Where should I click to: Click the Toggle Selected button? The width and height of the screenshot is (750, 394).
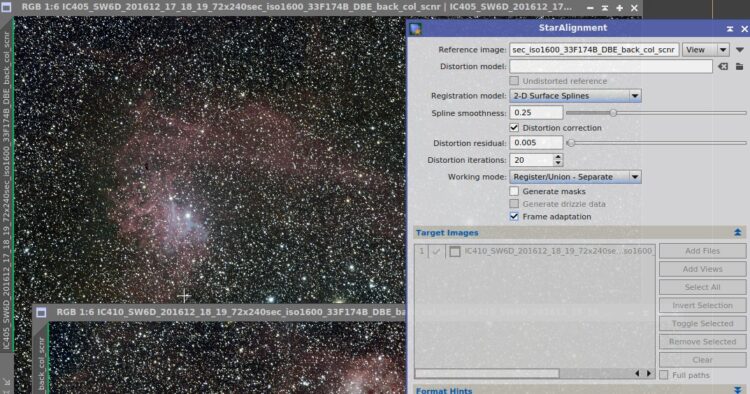click(x=702, y=324)
